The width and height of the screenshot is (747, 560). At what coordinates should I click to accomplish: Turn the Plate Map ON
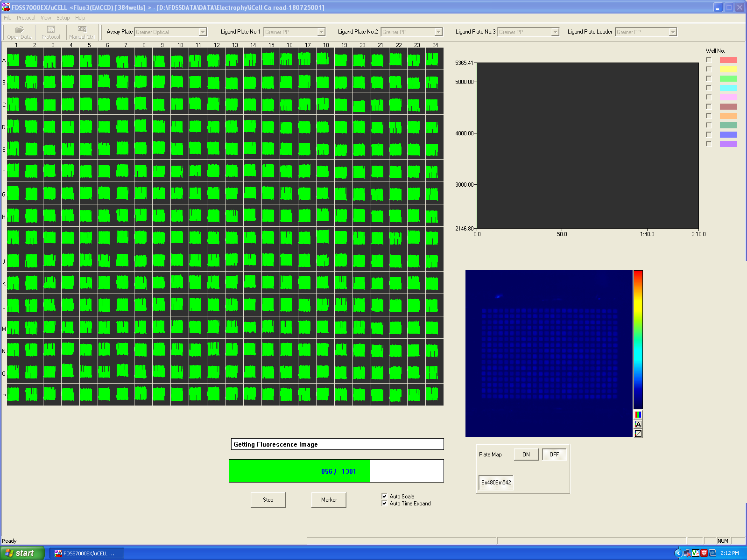[526, 455]
